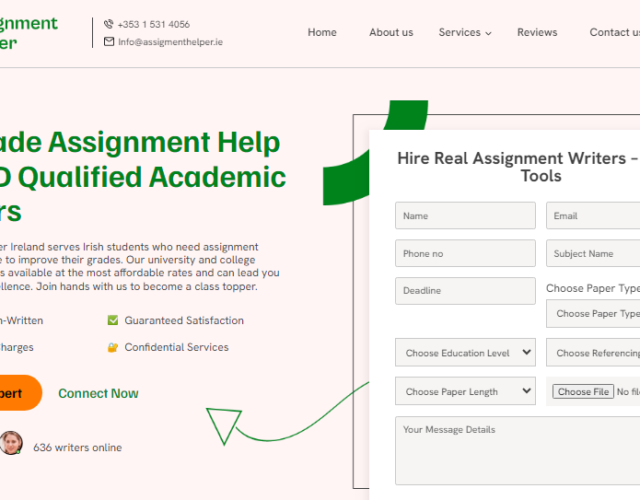Click the green checkmark beside Guaranteed Satisfaction

click(113, 321)
